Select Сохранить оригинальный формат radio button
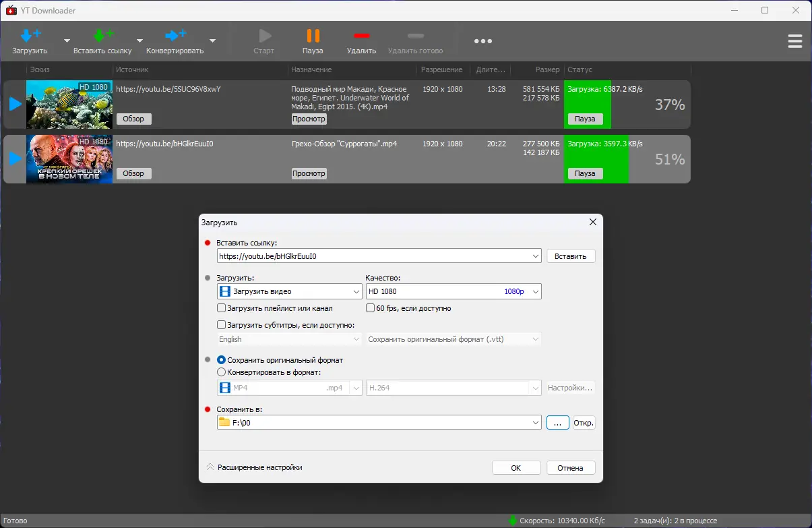 (x=221, y=360)
